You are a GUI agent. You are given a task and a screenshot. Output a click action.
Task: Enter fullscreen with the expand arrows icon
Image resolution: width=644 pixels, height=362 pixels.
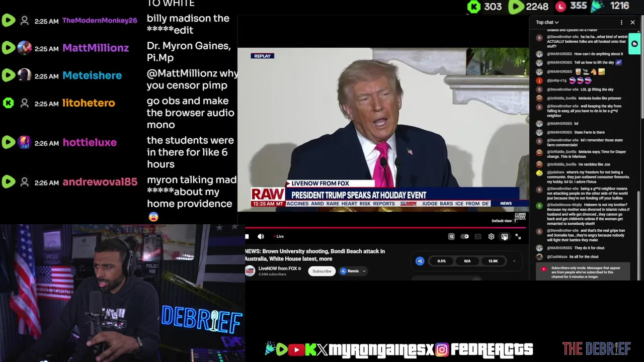(x=518, y=236)
